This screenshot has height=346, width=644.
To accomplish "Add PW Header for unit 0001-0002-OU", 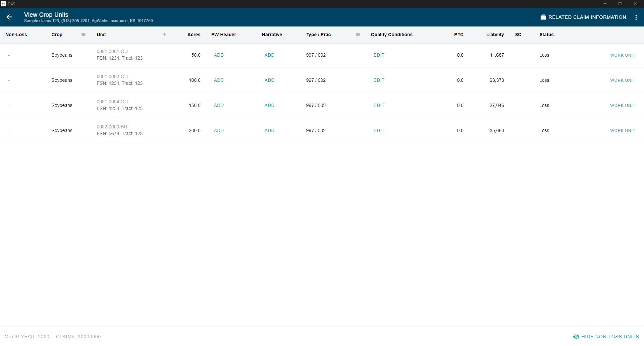I will (219, 80).
